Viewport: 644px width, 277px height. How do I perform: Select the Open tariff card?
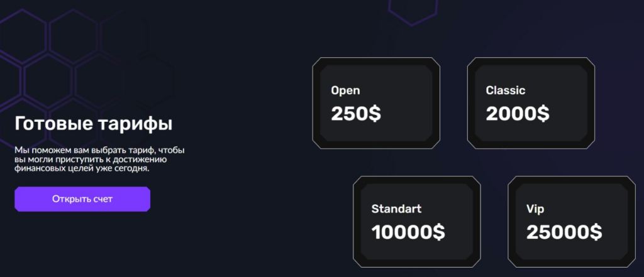376,104
